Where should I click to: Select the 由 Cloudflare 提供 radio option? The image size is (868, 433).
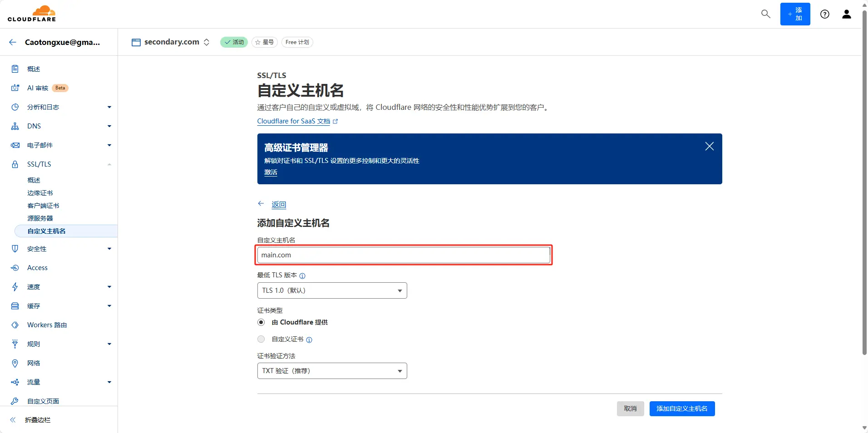tap(261, 322)
